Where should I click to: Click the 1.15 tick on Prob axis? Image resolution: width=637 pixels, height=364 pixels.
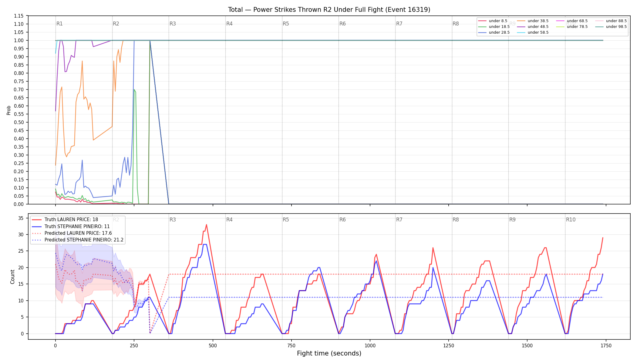point(19,16)
